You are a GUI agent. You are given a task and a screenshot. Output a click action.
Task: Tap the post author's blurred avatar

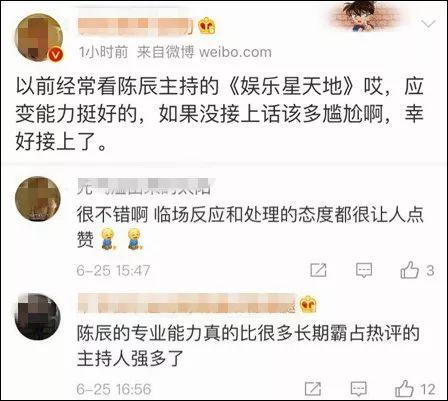pyautogui.click(x=39, y=37)
